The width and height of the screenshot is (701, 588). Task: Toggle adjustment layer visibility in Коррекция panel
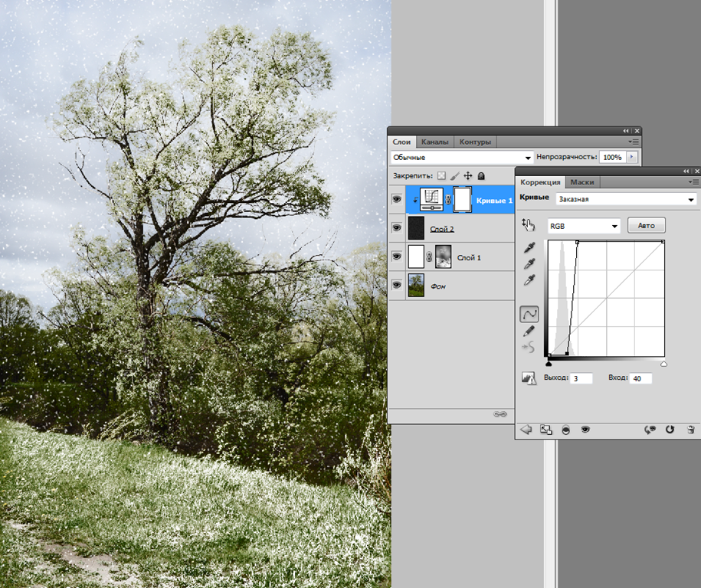click(x=585, y=430)
